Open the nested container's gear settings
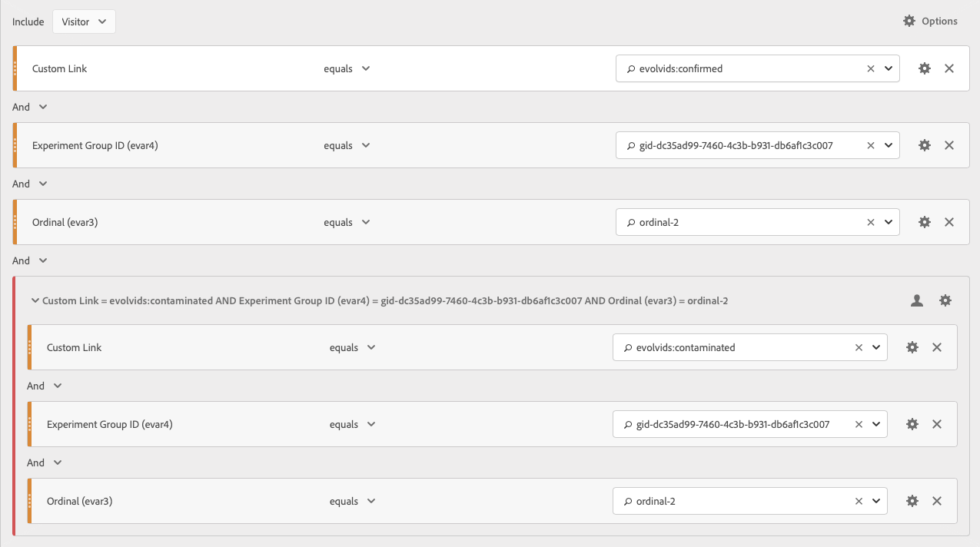Viewport: 980px width, 547px height. (x=945, y=300)
